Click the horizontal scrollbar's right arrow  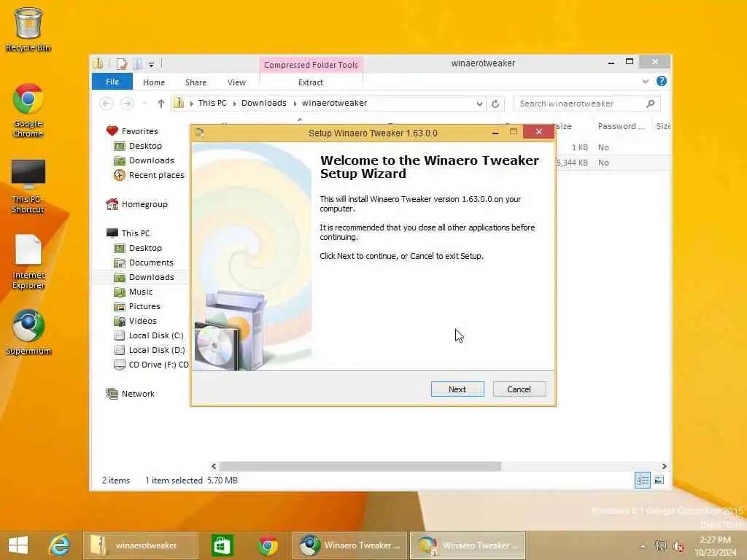pyautogui.click(x=664, y=466)
